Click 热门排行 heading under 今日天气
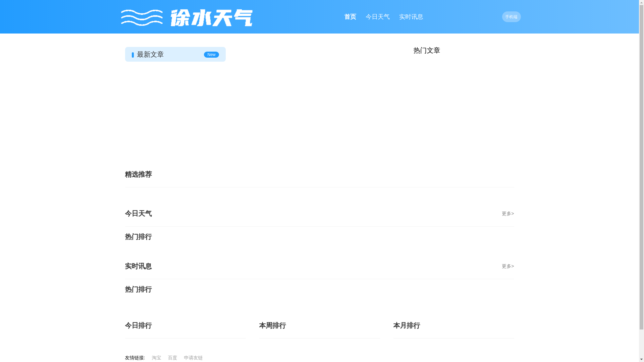The width and height of the screenshot is (644, 362). pyautogui.click(x=138, y=237)
